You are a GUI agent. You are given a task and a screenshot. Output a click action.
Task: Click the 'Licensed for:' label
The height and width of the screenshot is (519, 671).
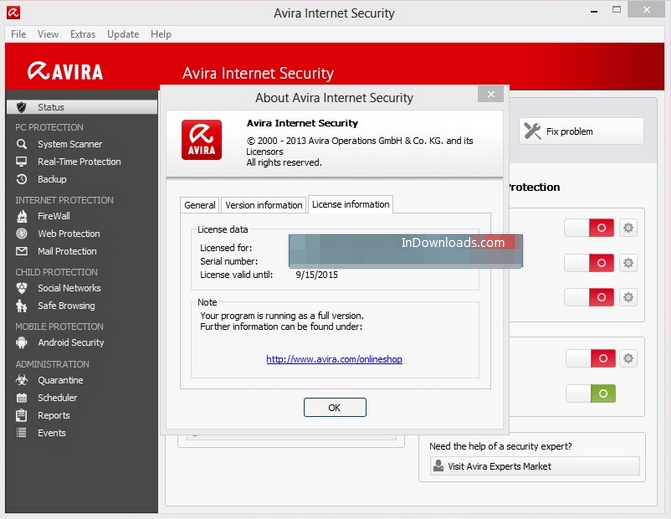coord(226,248)
